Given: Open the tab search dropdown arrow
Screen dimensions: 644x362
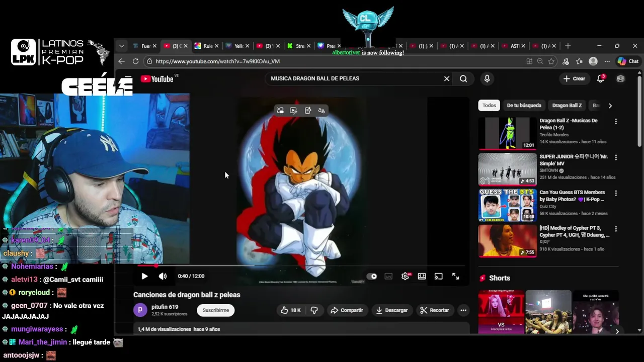Looking at the screenshot, I should (x=121, y=46).
